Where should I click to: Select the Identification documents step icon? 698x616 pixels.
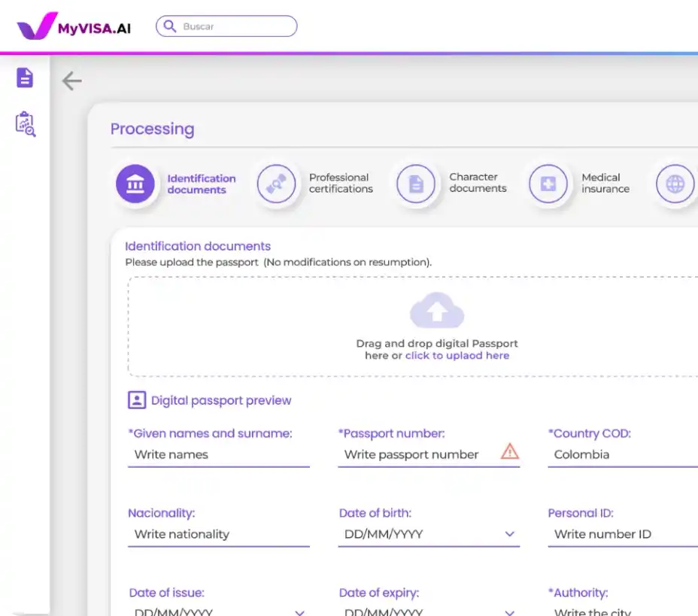coord(135,184)
